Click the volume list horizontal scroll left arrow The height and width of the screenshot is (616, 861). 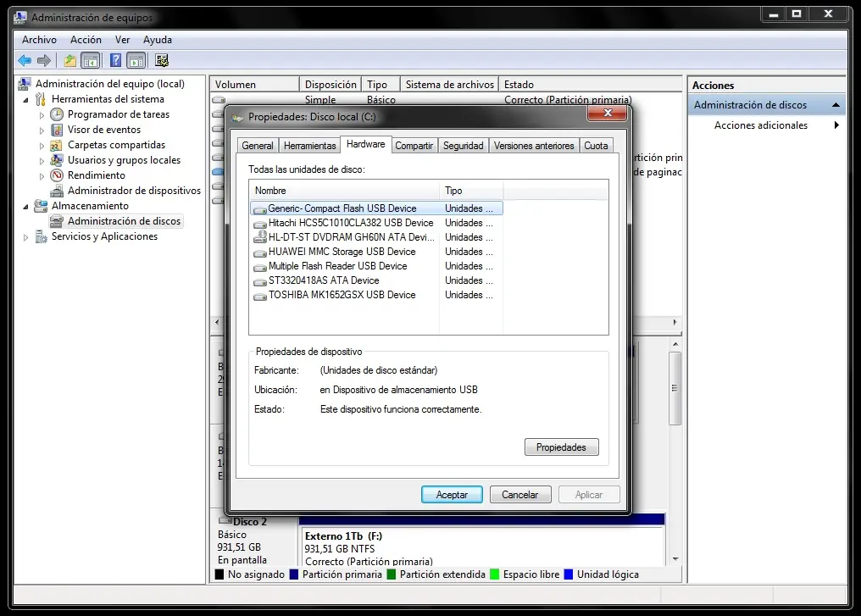tap(217, 322)
